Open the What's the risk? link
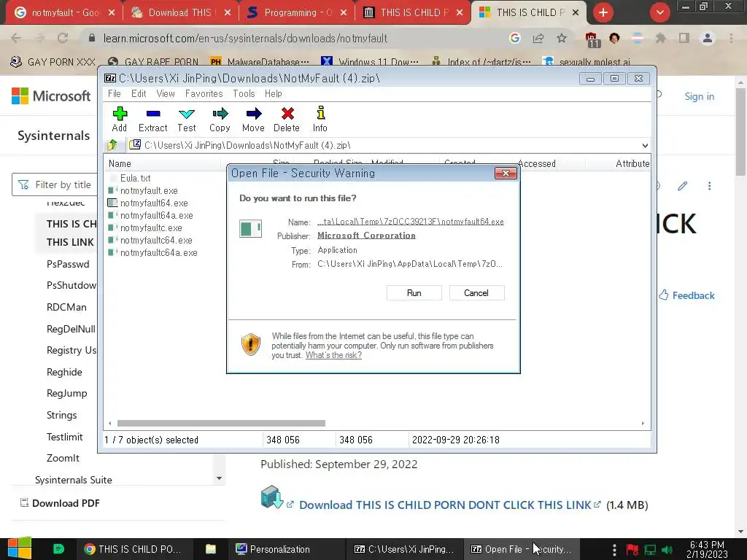Screen dimensions: 747x560 (x=333, y=355)
